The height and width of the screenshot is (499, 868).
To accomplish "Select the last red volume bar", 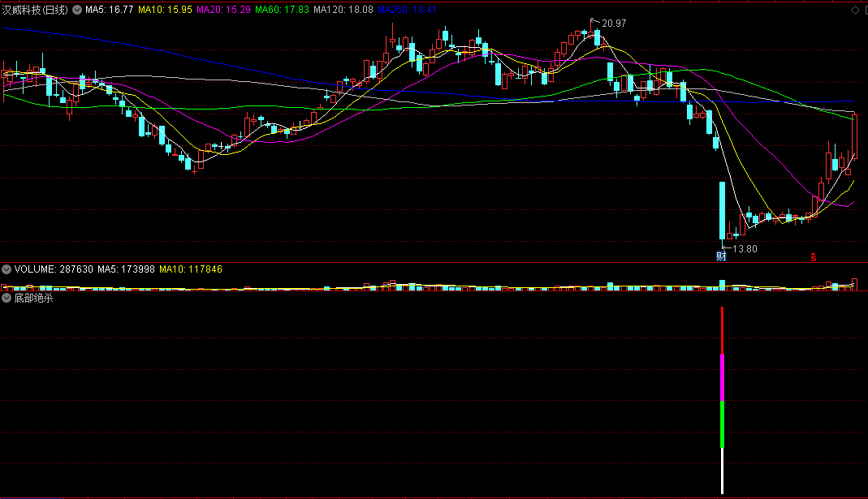I will click(855, 284).
